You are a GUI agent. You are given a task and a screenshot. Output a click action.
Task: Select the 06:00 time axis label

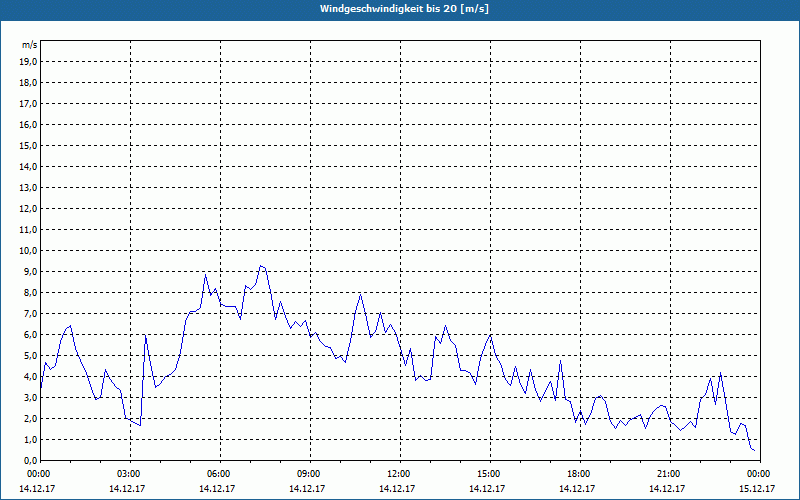coord(221,474)
